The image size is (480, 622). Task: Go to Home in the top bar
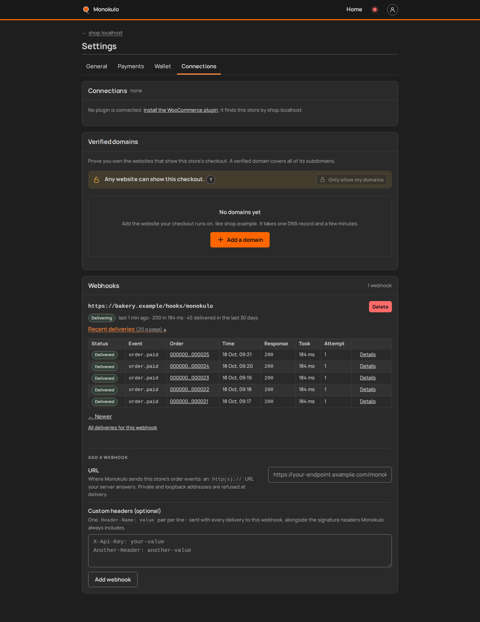pyautogui.click(x=354, y=9)
